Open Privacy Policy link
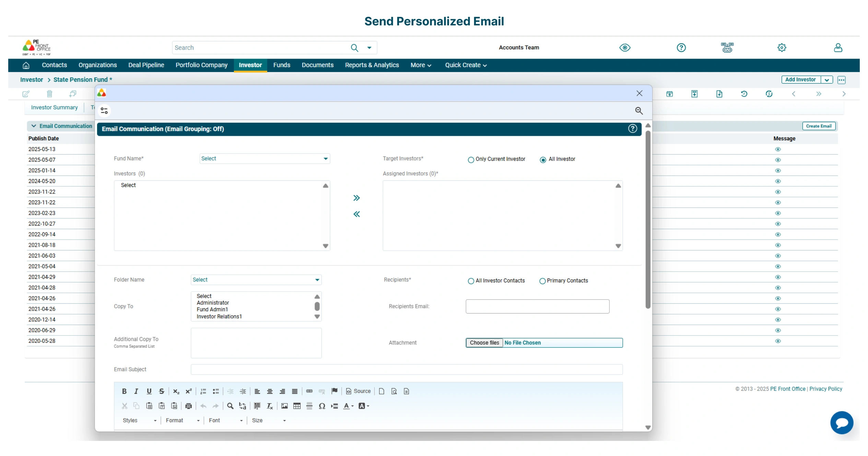The image size is (868, 456). click(x=825, y=389)
